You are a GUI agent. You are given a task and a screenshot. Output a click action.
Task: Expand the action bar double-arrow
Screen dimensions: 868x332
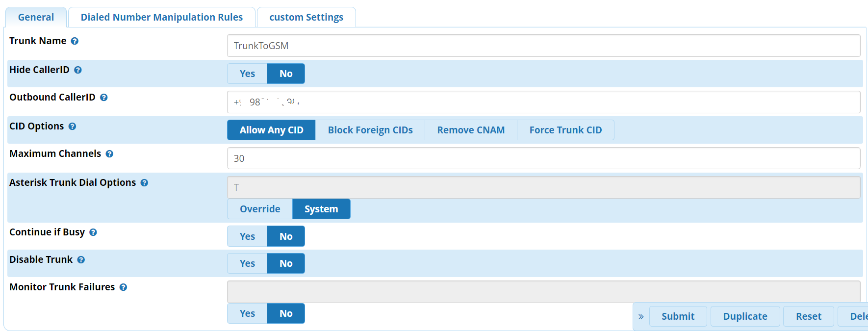pyautogui.click(x=641, y=317)
